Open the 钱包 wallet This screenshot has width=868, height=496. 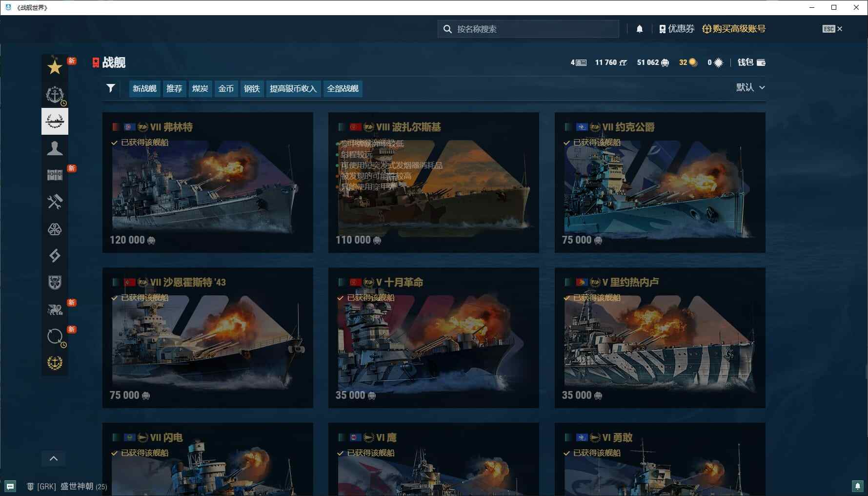tap(751, 62)
